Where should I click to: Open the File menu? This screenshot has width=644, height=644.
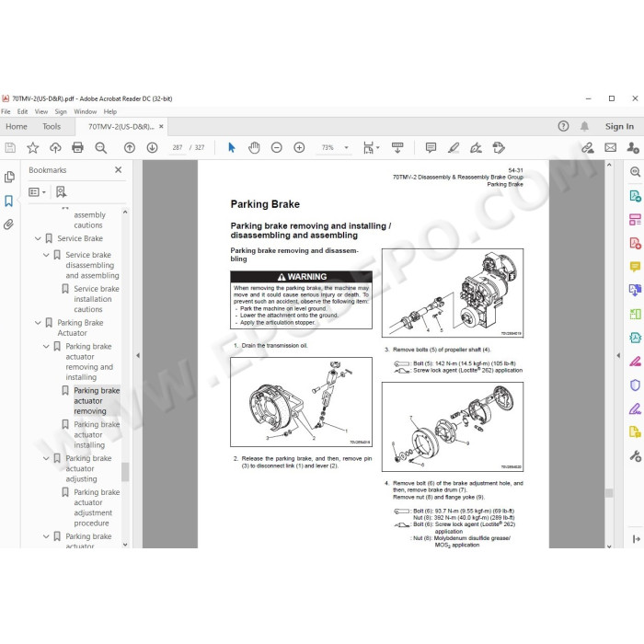click(6, 111)
